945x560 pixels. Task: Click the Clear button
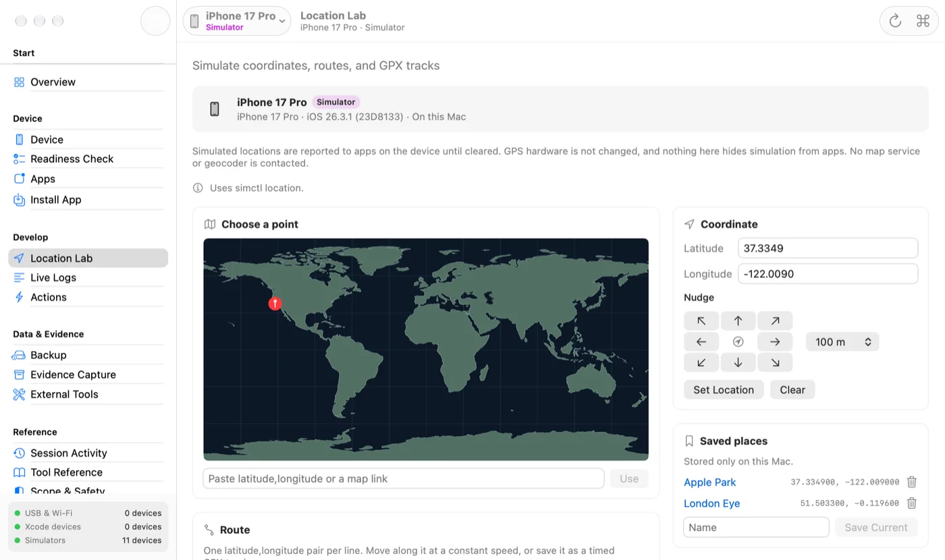coord(792,390)
